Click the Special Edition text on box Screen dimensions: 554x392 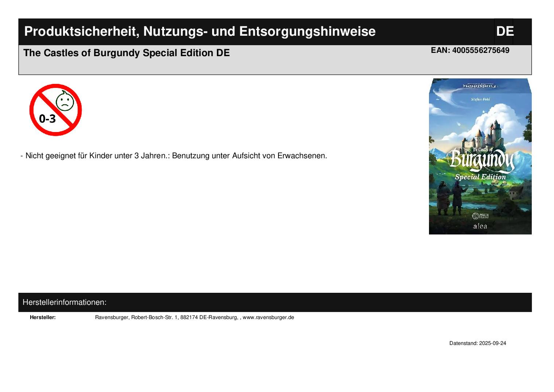point(480,177)
